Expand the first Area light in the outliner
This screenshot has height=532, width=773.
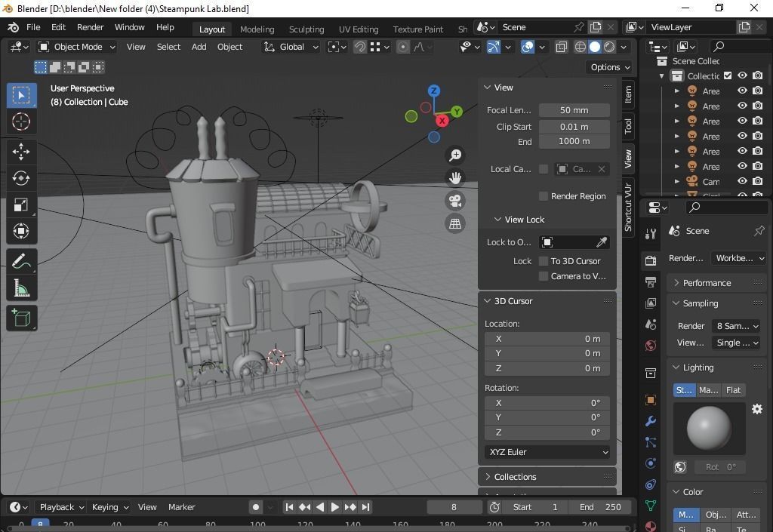[677, 91]
